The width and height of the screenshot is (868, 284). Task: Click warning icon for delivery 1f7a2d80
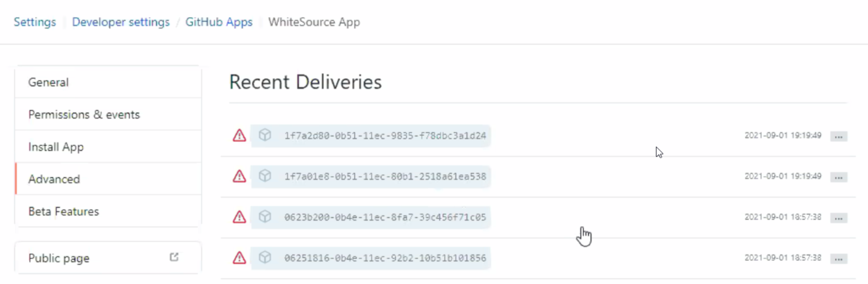click(239, 136)
